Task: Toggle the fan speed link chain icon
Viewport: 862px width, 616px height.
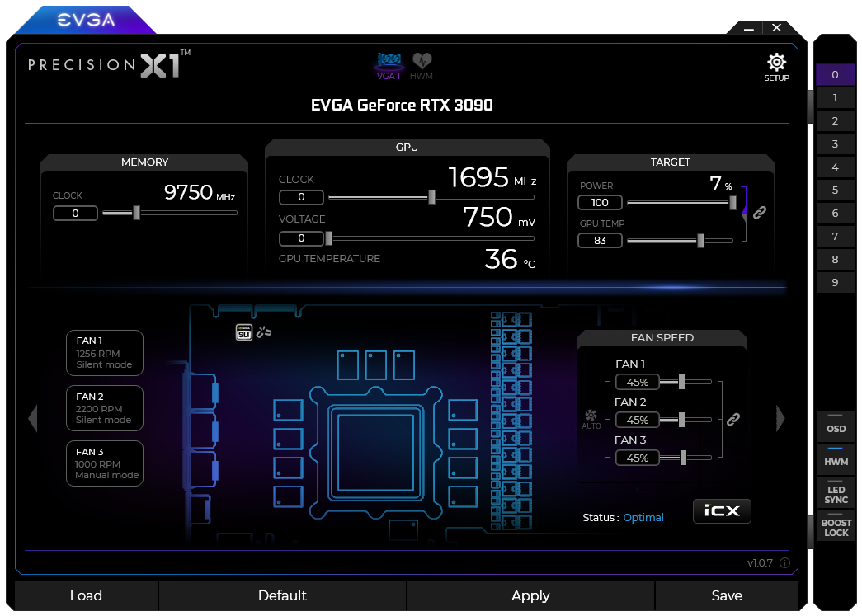Action: [x=732, y=420]
